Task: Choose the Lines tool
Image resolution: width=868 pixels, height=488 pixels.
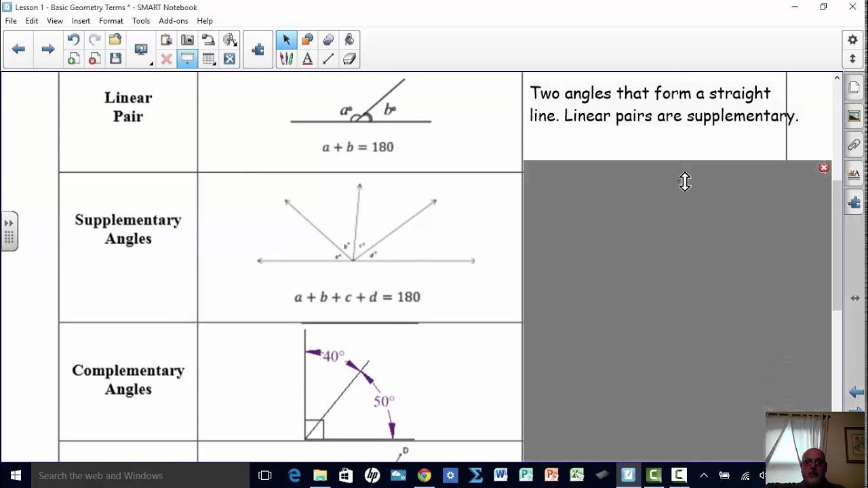Action: pos(328,59)
